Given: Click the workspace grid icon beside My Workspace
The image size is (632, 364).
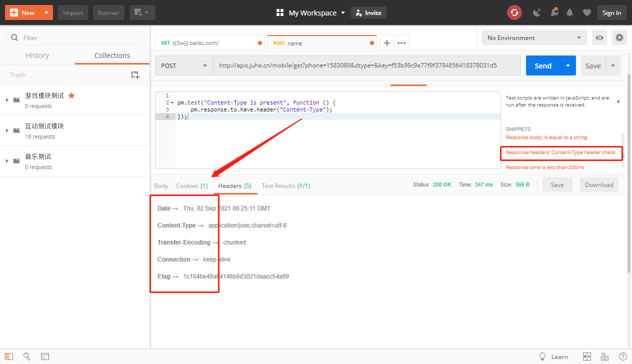Looking at the screenshot, I should tap(280, 13).
